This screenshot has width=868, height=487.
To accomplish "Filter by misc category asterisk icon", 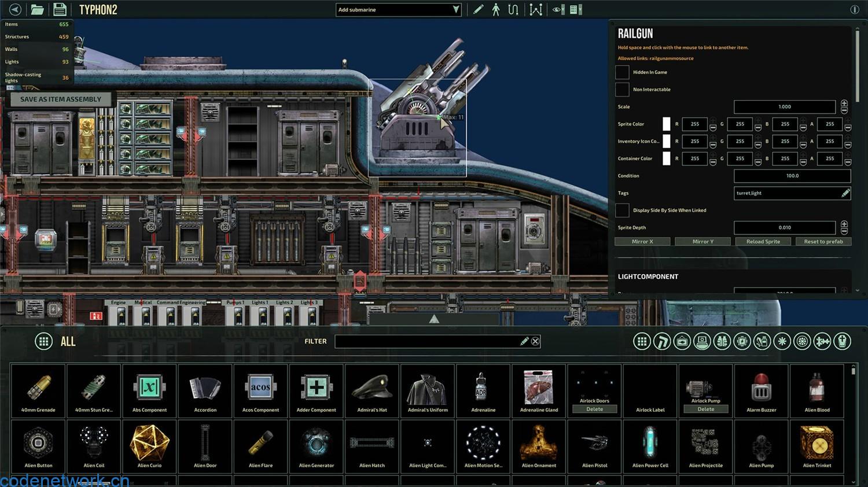I will [x=782, y=341].
